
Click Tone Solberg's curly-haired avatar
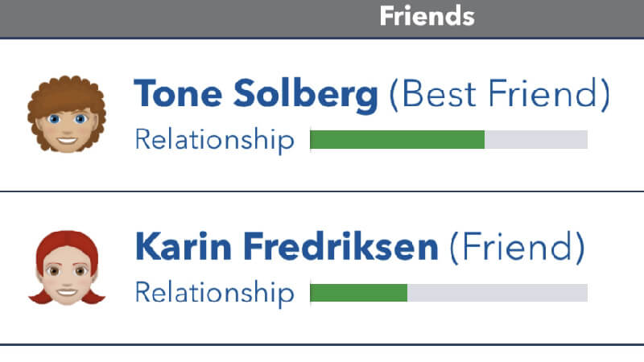coord(67,115)
